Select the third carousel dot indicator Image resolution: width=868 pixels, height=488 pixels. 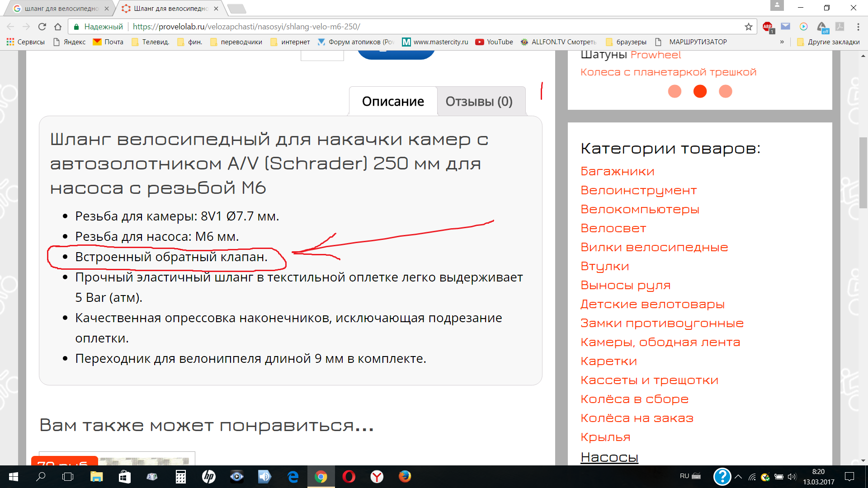pos(725,91)
